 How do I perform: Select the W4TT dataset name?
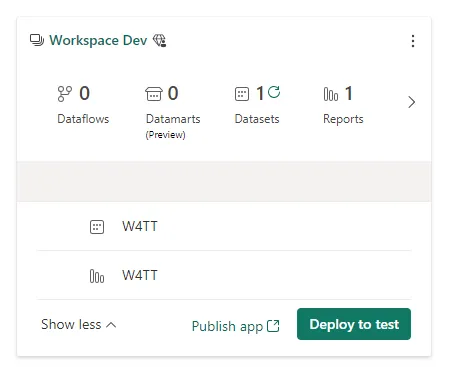point(140,227)
